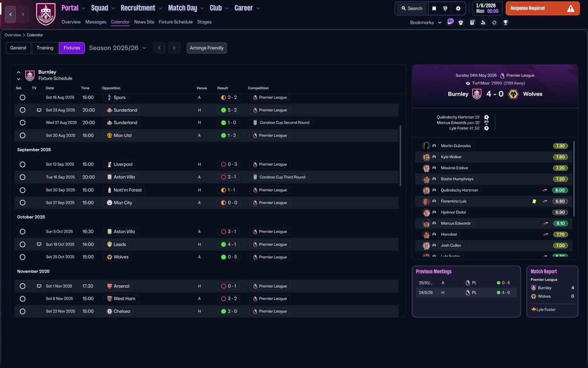Go forward with the right arrow navigation button

(23, 15)
